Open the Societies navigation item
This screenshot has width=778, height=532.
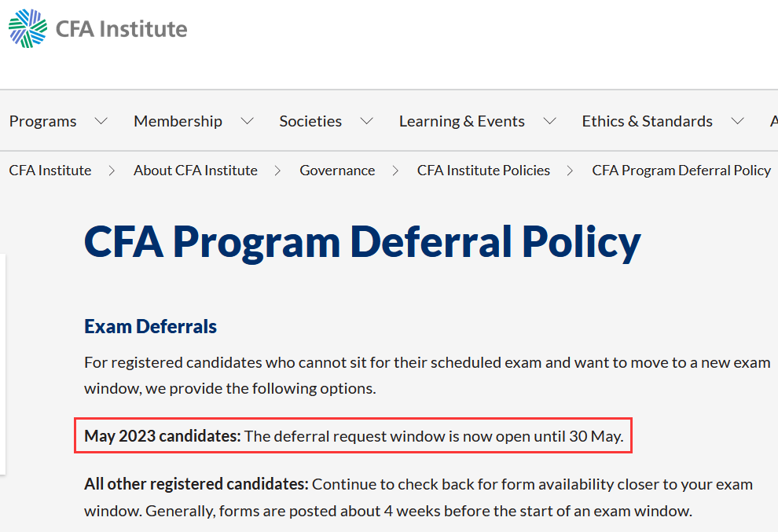point(310,121)
